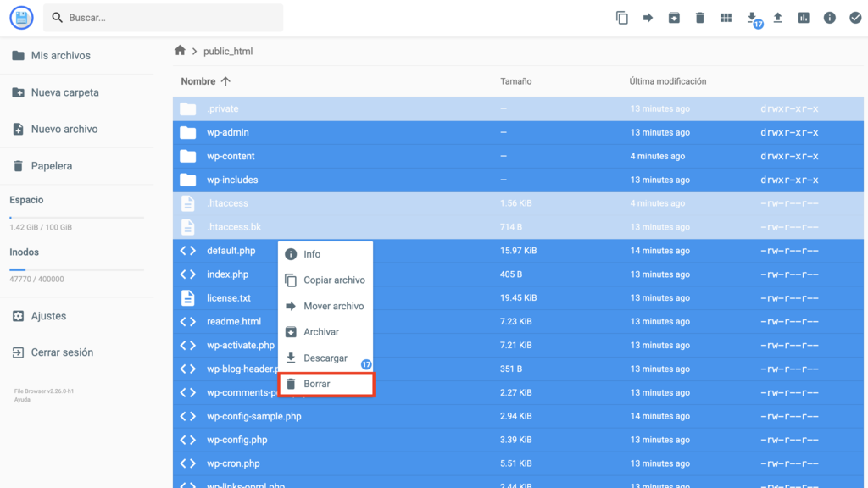Click the info circle icon in top toolbar
868x488 pixels.
click(x=830, y=18)
